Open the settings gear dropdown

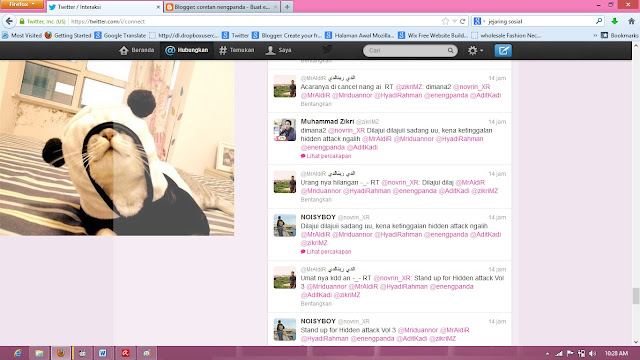(x=475, y=50)
